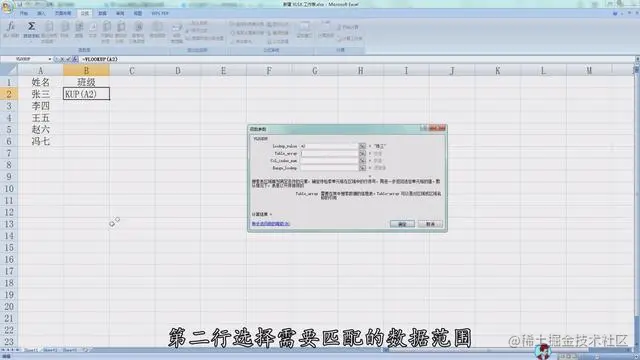Click the Show Formulas ribbon command
640x360 pixels.
[278, 24]
